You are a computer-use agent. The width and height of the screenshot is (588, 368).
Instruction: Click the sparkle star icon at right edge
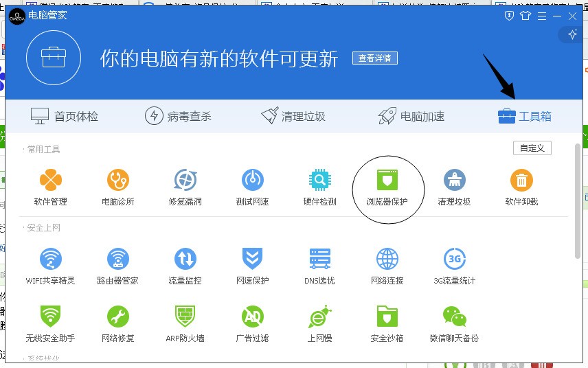572,34
